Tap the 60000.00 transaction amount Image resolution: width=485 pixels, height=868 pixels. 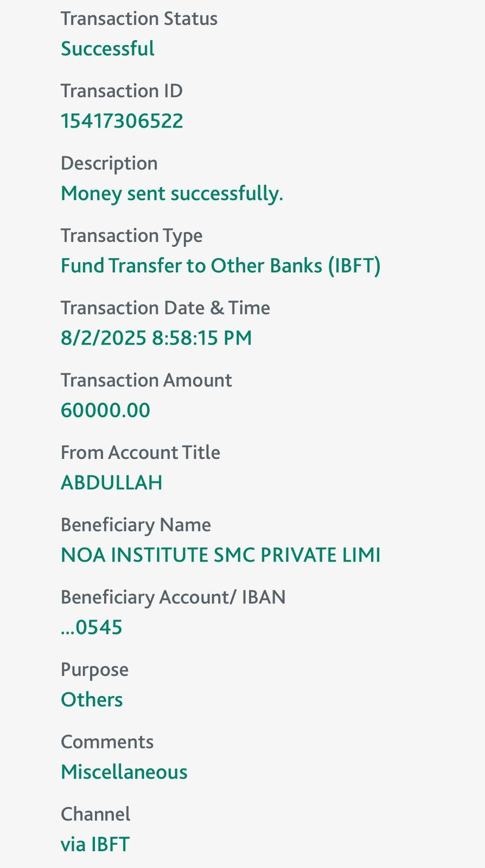coord(105,410)
